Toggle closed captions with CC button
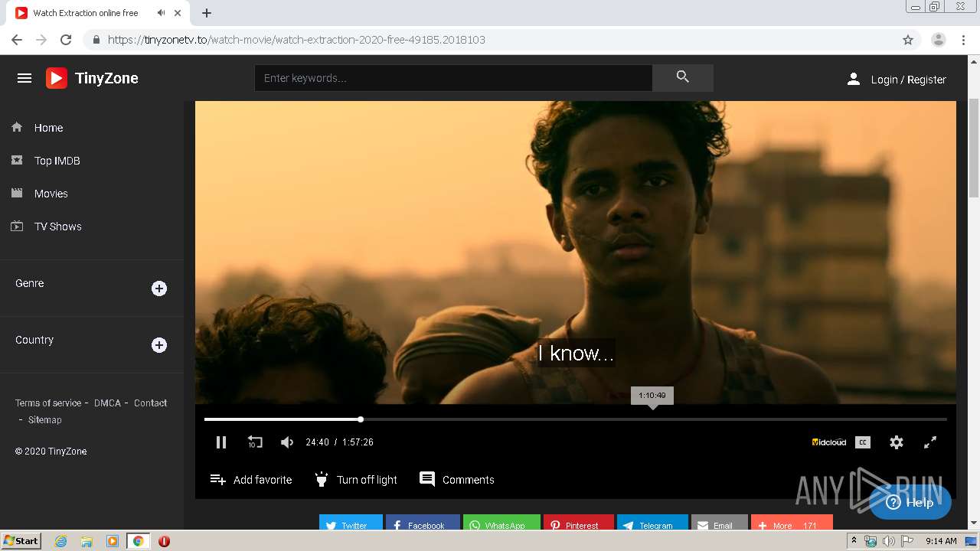The width and height of the screenshot is (980, 551). click(x=863, y=442)
